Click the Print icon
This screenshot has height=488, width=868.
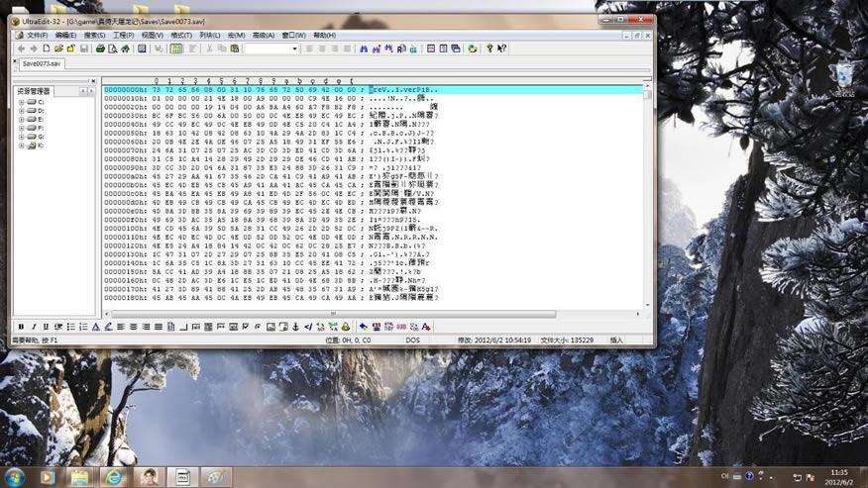click(x=100, y=49)
